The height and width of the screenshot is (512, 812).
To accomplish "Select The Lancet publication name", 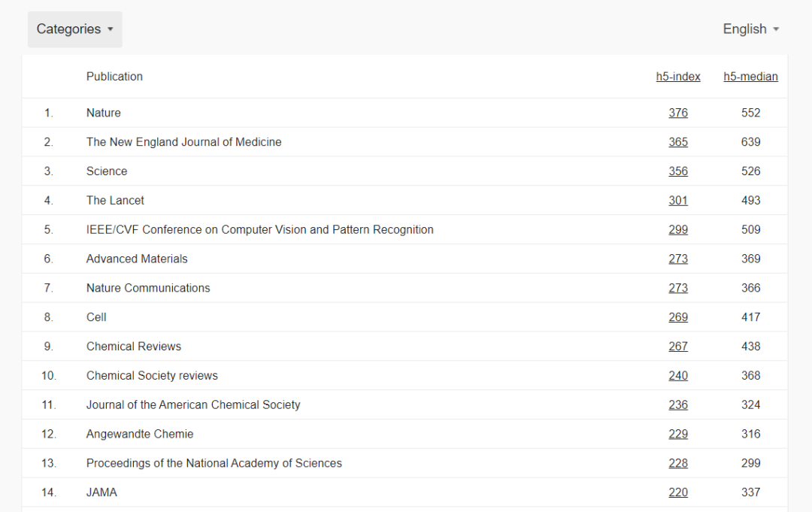I will point(115,200).
